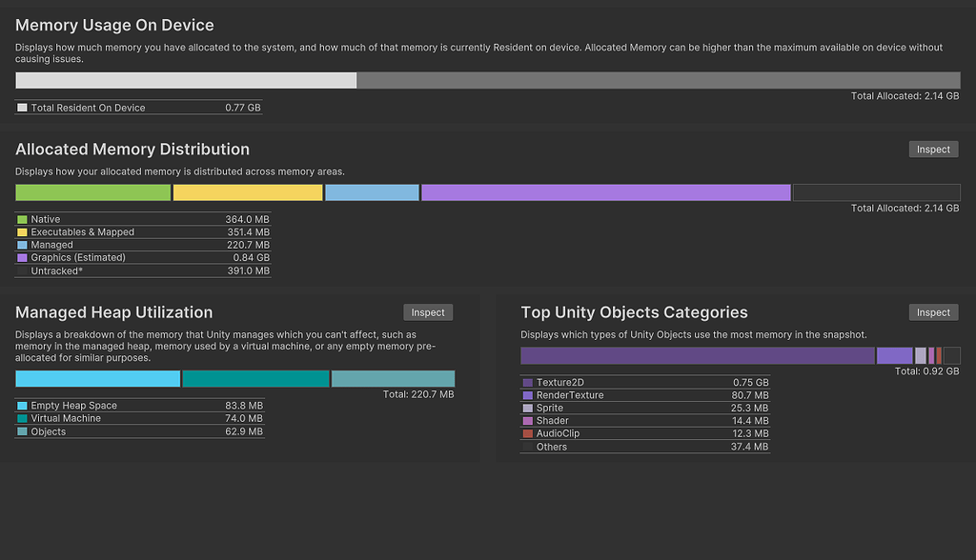Inspect the Allocated Memory Distribution
Image resolution: width=976 pixels, height=560 pixels.
click(x=933, y=149)
